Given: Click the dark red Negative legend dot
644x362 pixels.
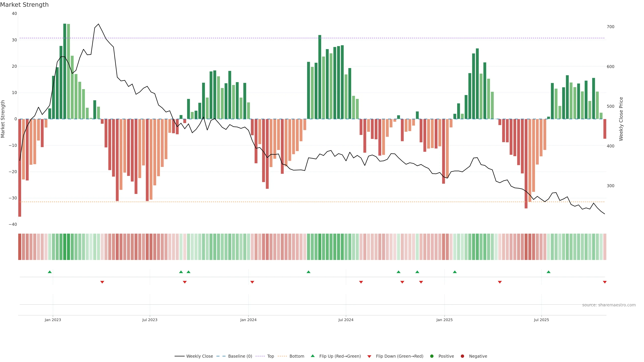Looking at the screenshot, I should [462, 356].
